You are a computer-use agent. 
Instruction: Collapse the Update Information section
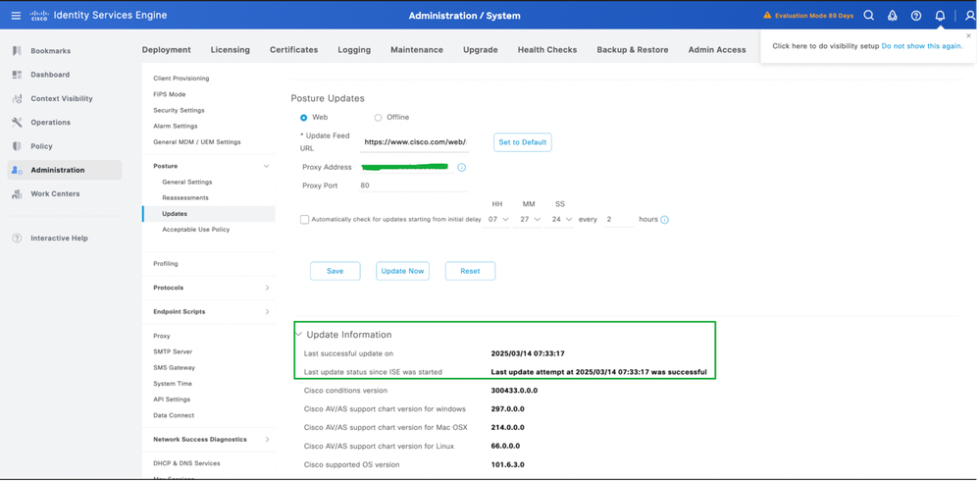(x=298, y=335)
